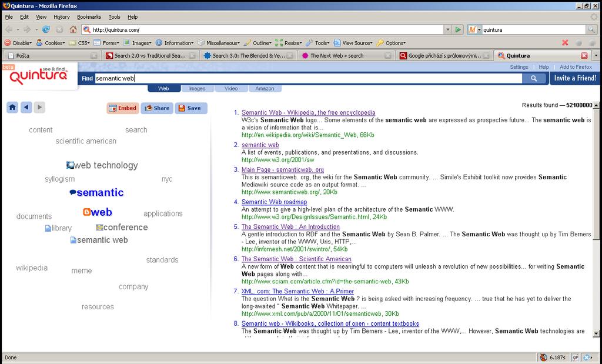Screen dimensions: 602x364
Task: Switch to the Amazon search tab
Action: coord(265,89)
